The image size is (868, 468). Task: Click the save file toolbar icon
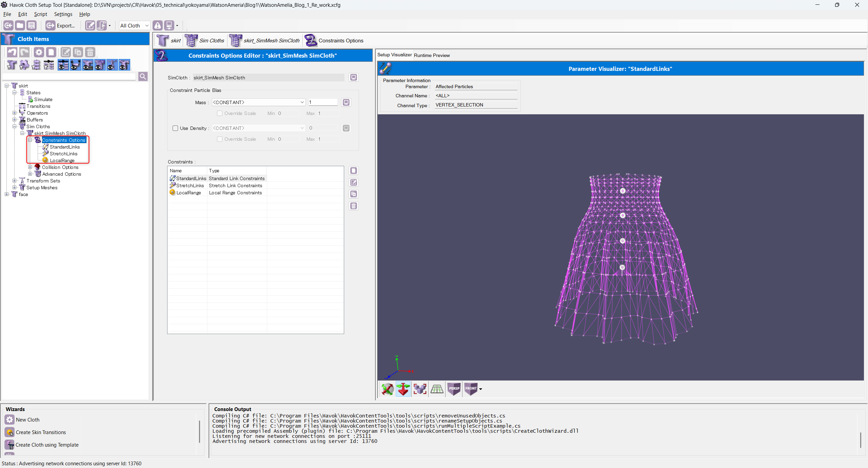coord(32,25)
